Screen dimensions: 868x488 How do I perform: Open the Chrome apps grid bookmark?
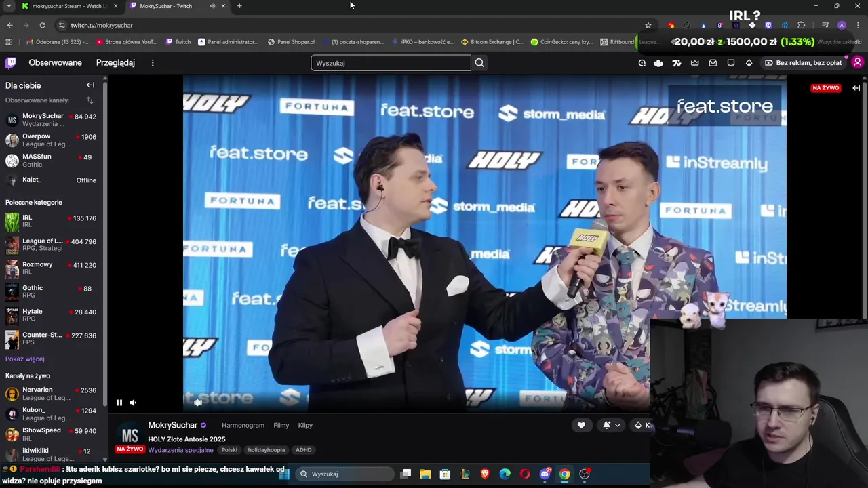click(x=9, y=42)
